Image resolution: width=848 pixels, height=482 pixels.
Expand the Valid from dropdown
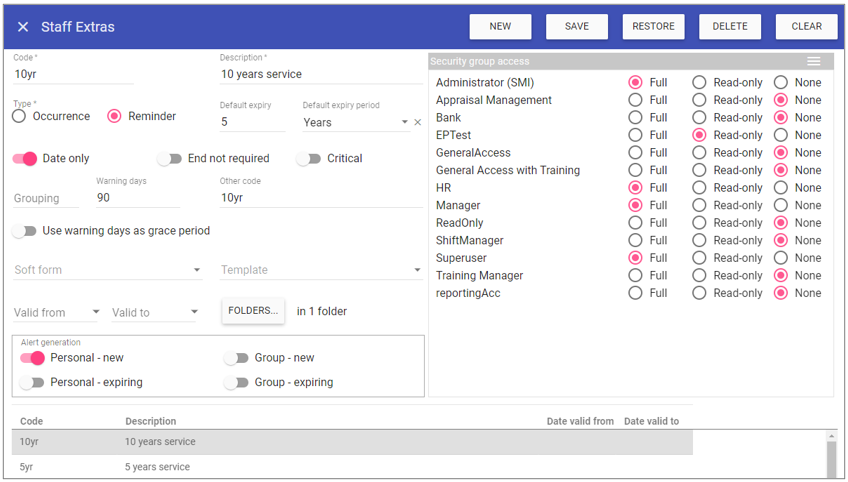[95, 313]
